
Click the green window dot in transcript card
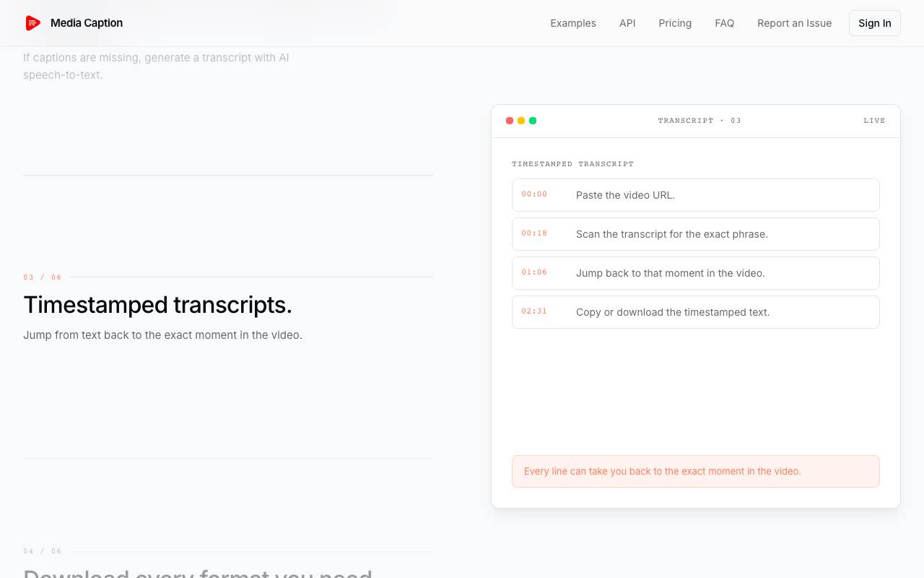533,121
